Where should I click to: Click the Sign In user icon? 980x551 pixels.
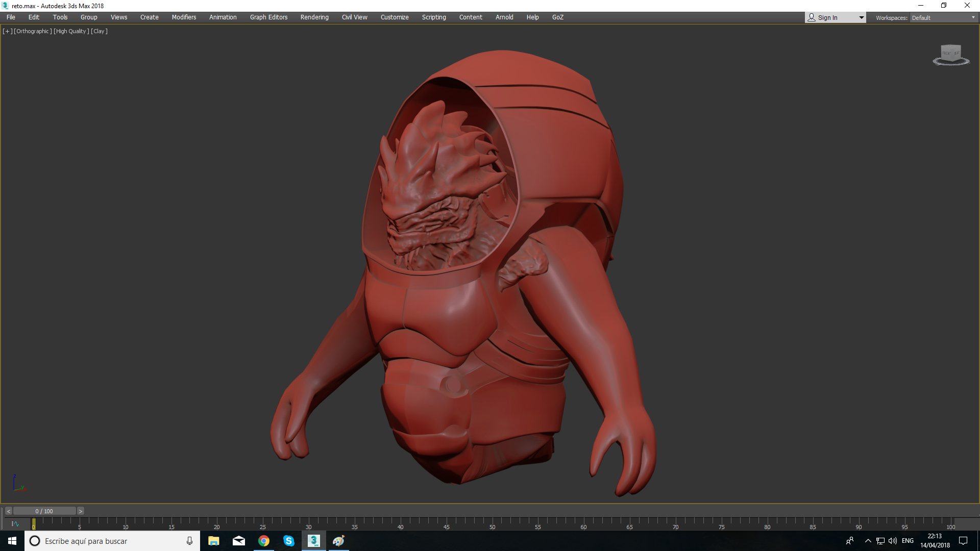click(x=812, y=17)
